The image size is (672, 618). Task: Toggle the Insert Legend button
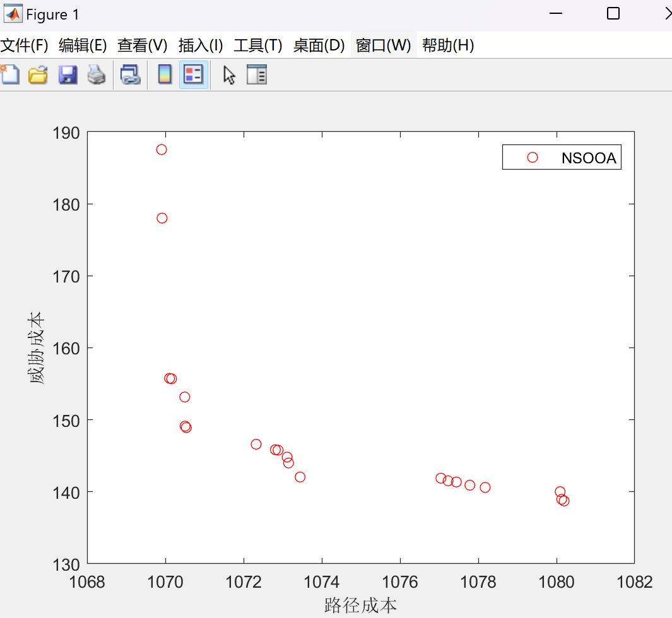click(x=193, y=74)
